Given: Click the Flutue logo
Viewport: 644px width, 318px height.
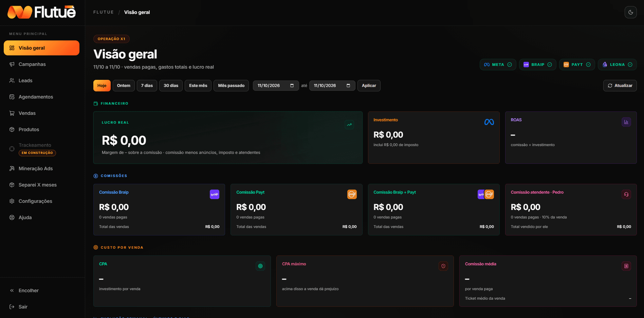Looking at the screenshot, I should pos(41,12).
